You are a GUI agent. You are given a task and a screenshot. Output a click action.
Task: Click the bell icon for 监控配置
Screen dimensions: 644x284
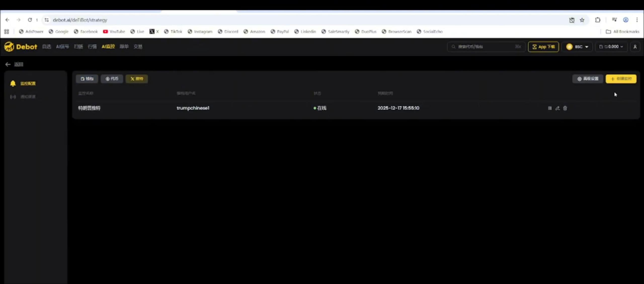point(13,83)
